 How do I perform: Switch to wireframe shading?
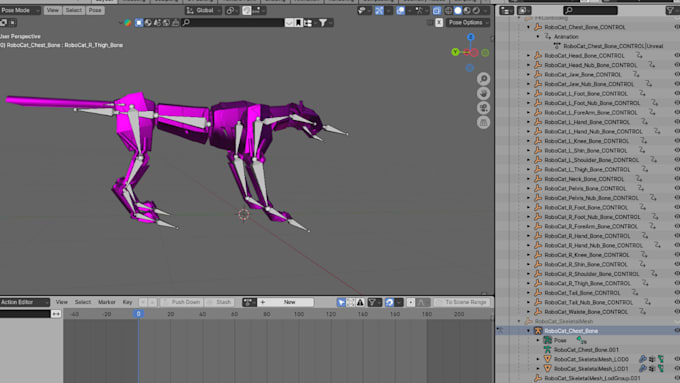point(448,10)
